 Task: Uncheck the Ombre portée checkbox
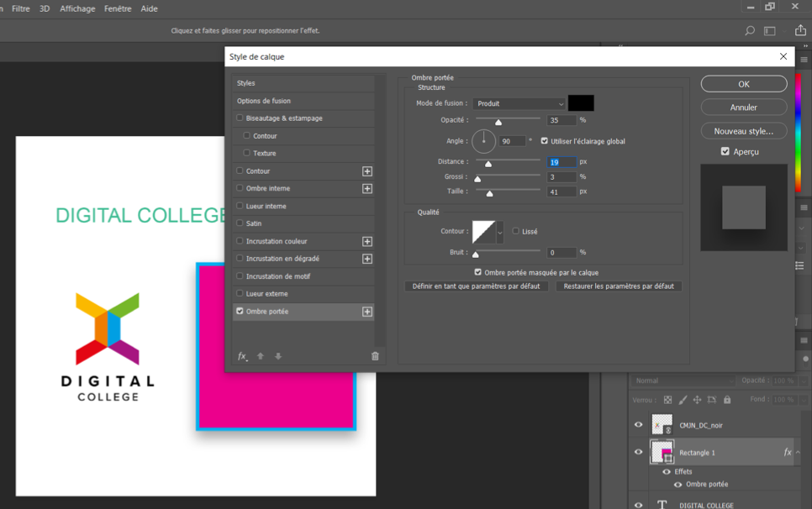pyautogui.click(x=240, y=311)
